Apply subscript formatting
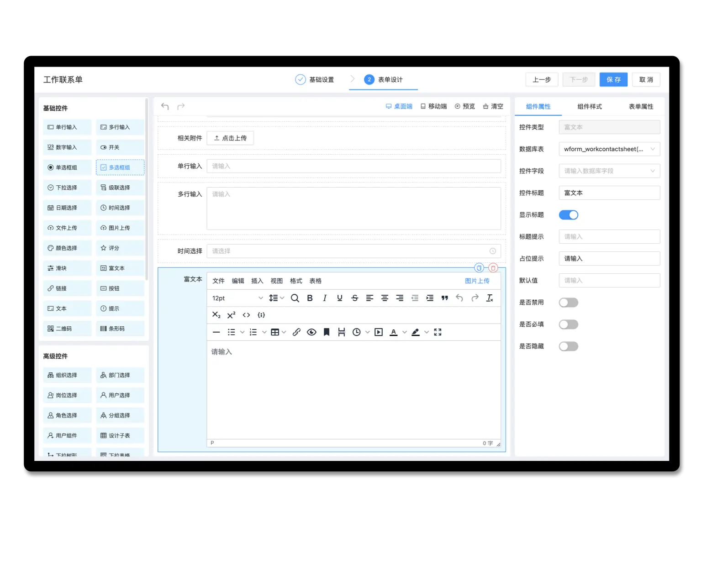 216,315
